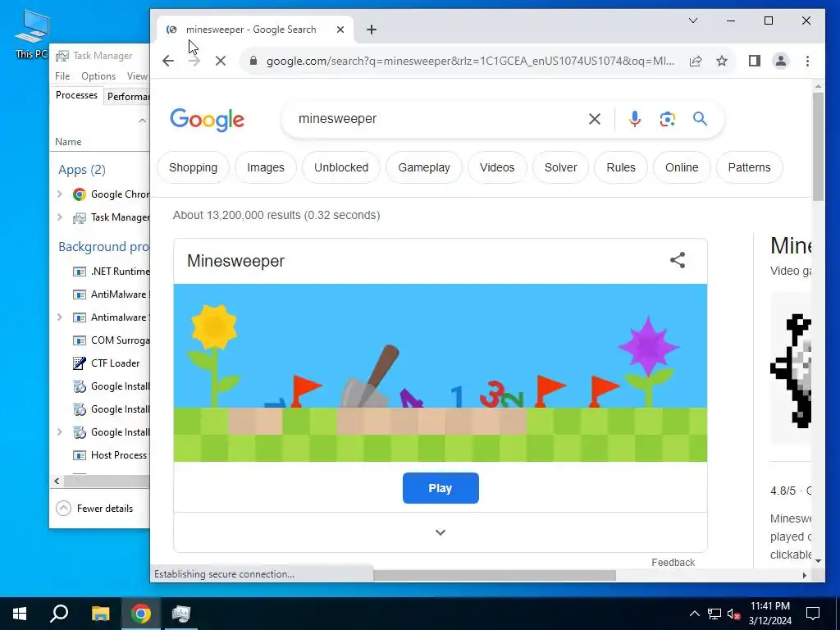This screenshot has height=630, width=840.
Task: Click Fewer details in Task Manager
Action: [x=95, y=508]
